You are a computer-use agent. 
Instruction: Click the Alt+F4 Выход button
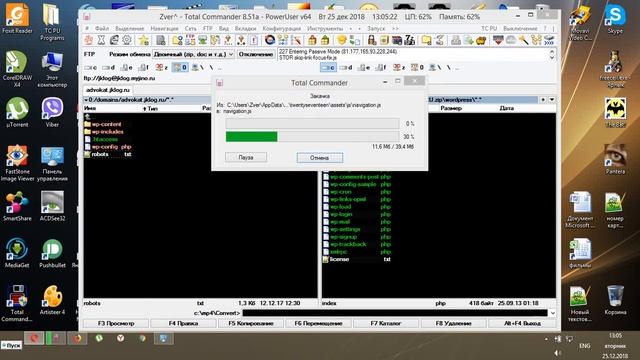[522, 323]
